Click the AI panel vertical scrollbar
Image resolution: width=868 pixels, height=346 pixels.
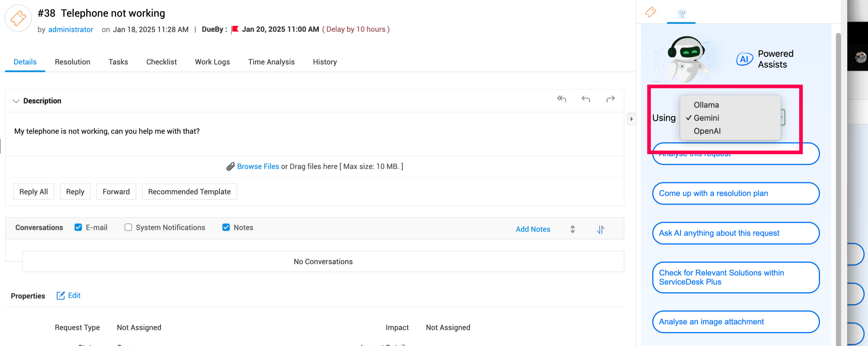point(838,189)
